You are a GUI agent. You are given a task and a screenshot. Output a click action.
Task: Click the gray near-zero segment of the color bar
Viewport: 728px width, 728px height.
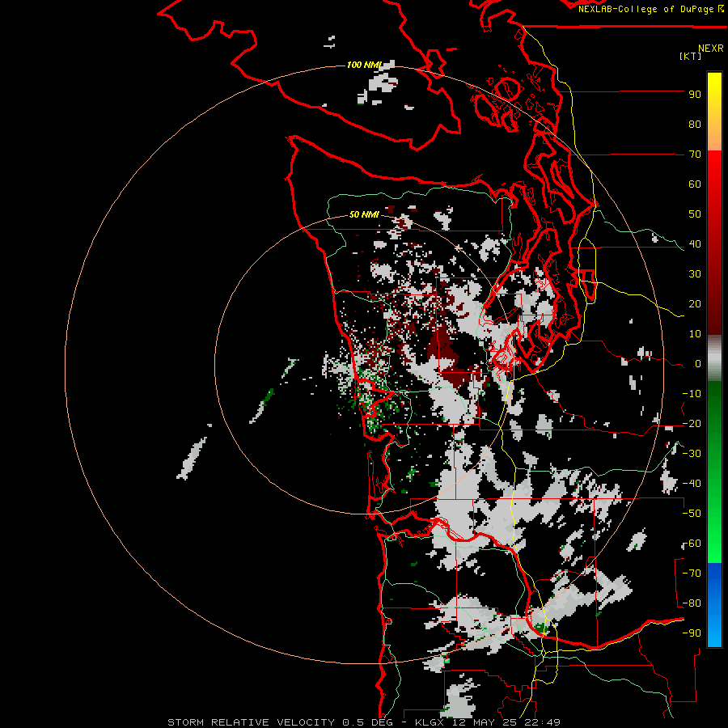pyautogui.click(x=714, y=358)
